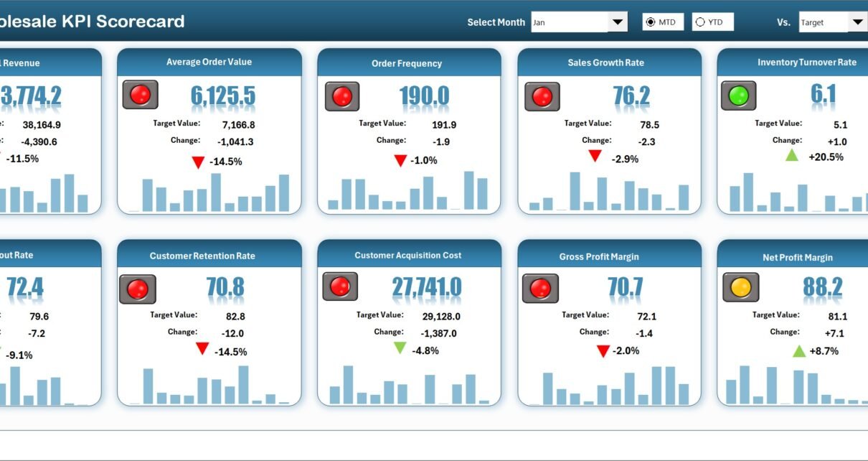
Task: Click red status light on Customer Acquisition Cost
Action: click(x=339, y=287)
